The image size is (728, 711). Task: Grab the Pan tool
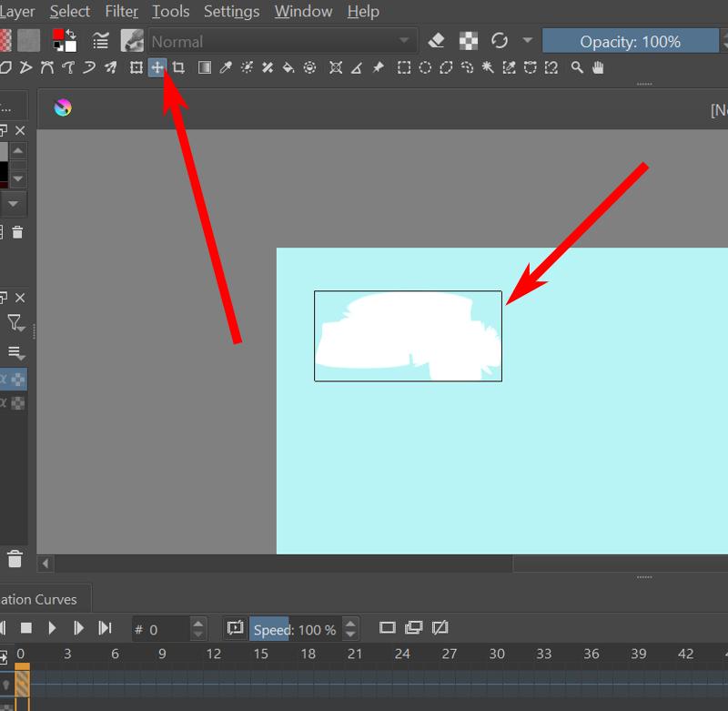tap(599, 66)
